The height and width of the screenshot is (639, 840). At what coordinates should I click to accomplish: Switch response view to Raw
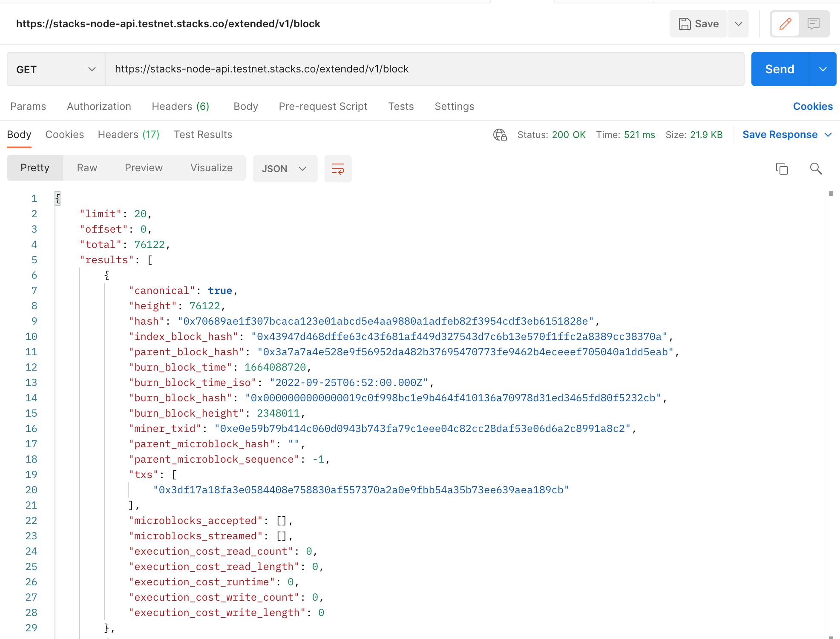point(87,168)
